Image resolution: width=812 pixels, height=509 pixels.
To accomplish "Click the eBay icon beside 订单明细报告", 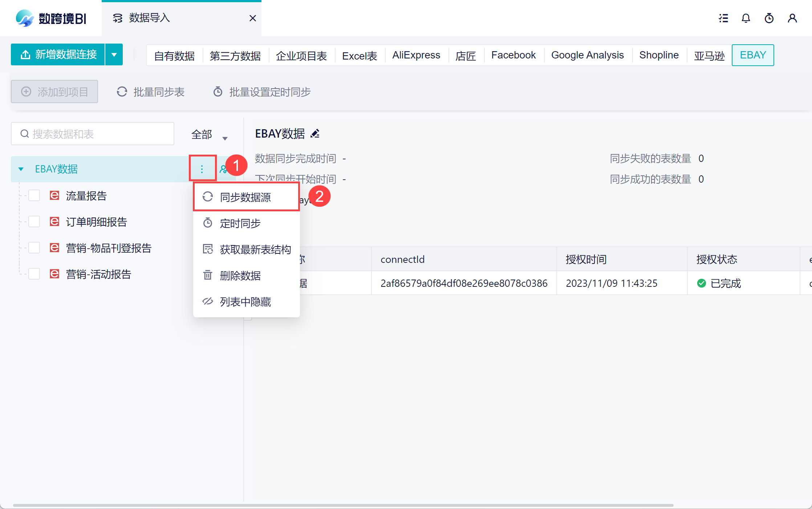I will pyautogui.click(x=54, y=221).
